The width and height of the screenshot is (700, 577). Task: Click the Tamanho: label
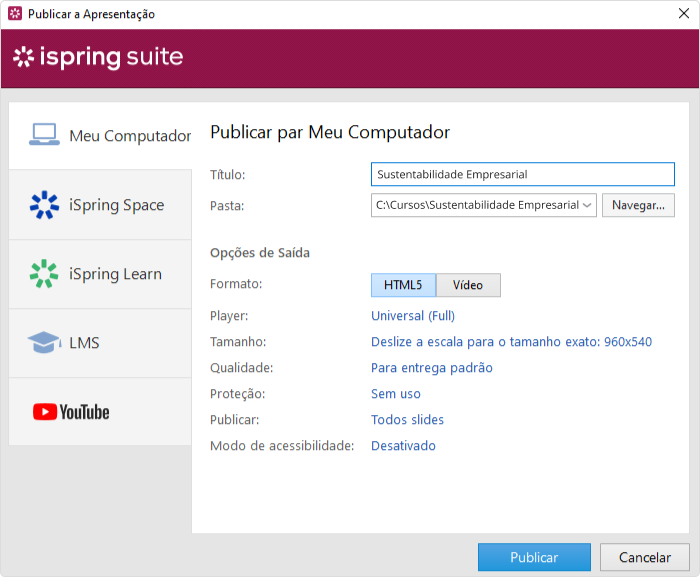pyautogui.click(x=238, y=342)
